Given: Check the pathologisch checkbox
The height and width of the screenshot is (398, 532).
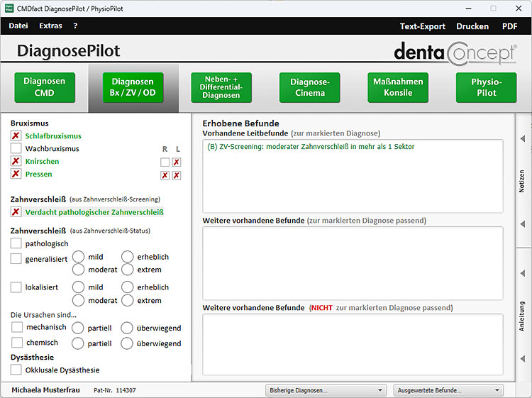Looking at the screenshot, I should tap(16, 243).
